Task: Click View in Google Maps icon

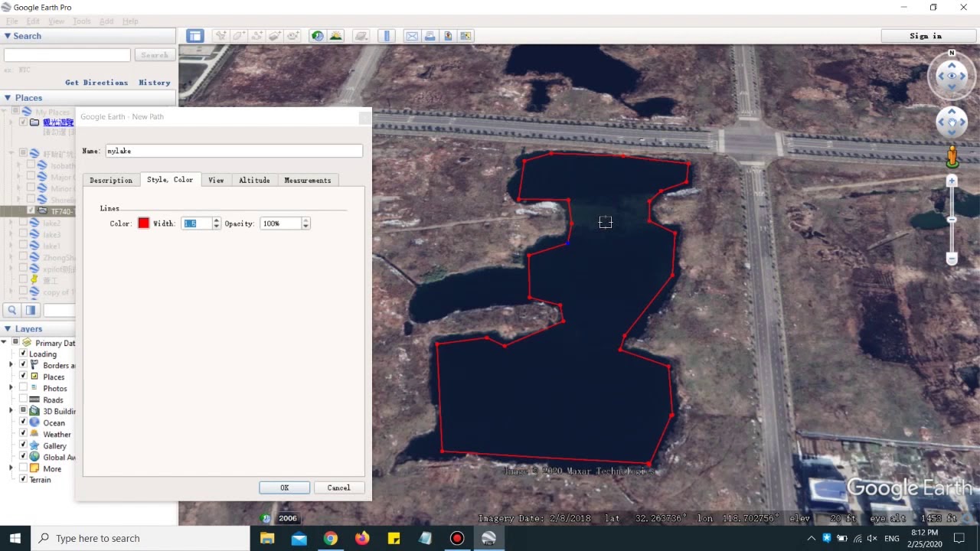Action: click(465, 36)
